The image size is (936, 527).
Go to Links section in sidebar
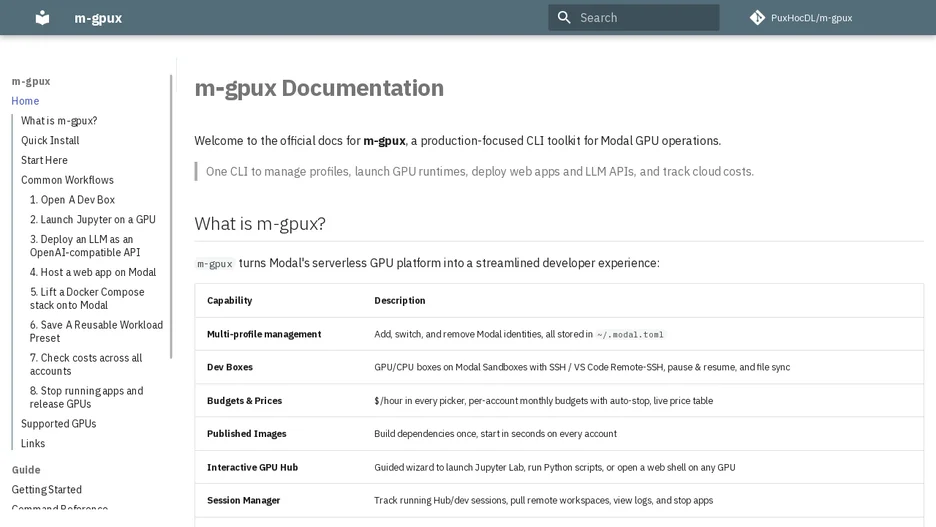[x=33, y=443]
